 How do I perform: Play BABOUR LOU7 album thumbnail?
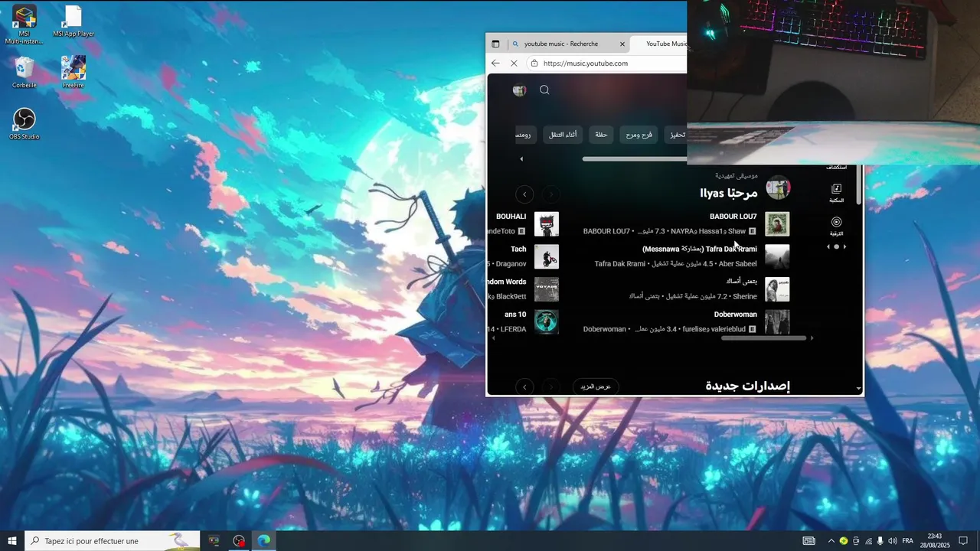click(x=777, y=224)
